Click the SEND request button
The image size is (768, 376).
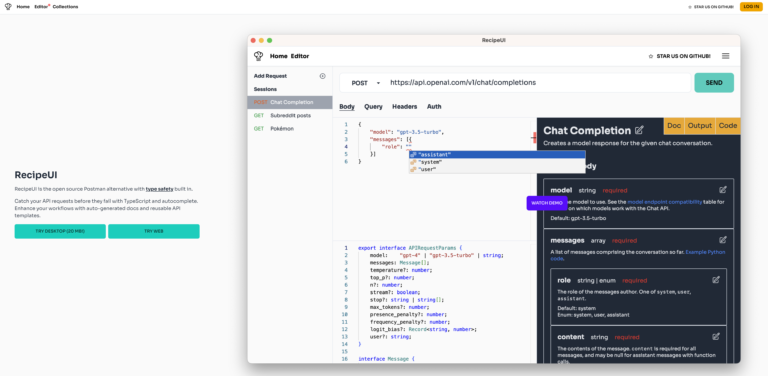(x=714, y=83)
